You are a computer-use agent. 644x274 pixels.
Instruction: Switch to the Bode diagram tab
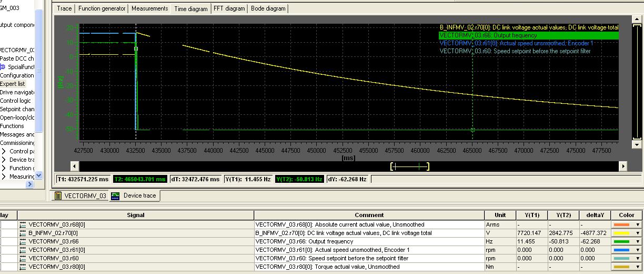point(268,8)
